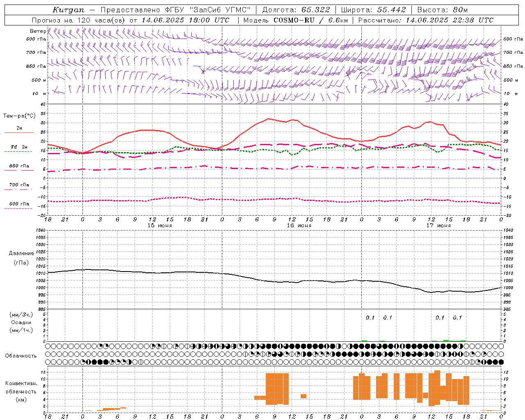Click the dotted '500 гПа' temperature legend line
The image size is (525, 420).
(x=19, y=208)
